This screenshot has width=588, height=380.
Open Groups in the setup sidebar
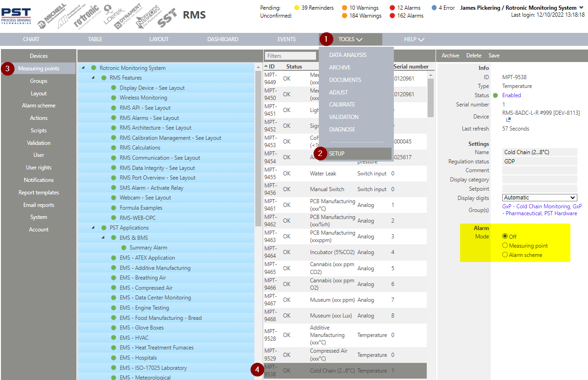[39, 81]
